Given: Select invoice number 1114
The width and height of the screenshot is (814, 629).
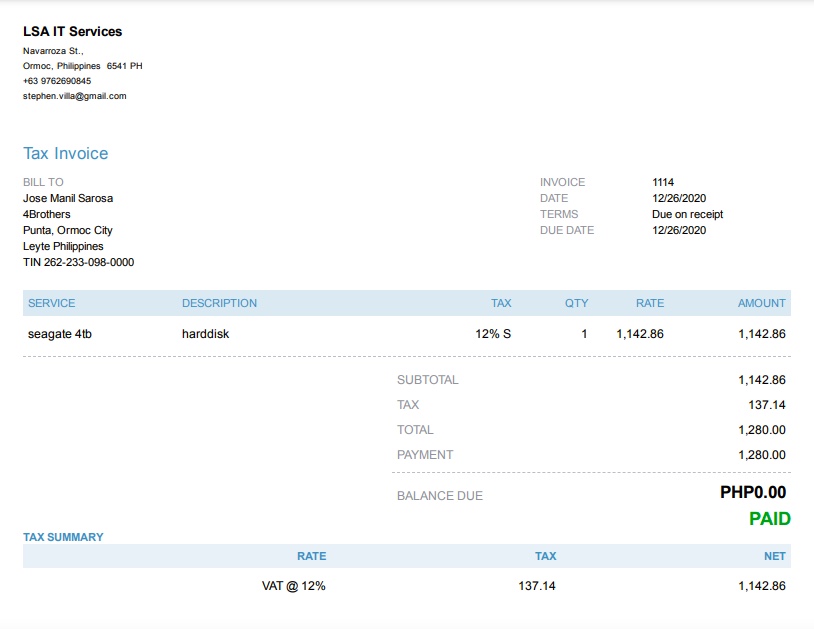Looking at the screenshot, I should point(663,182).
